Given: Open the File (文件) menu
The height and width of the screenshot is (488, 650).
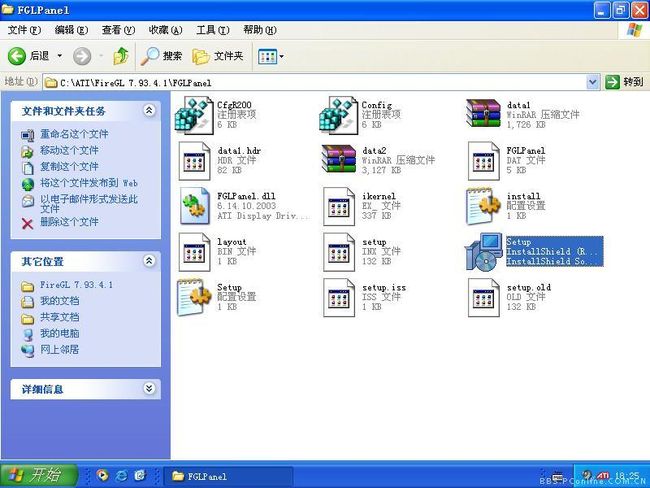Looking at the screenshot, I should (x=24, y=30).
